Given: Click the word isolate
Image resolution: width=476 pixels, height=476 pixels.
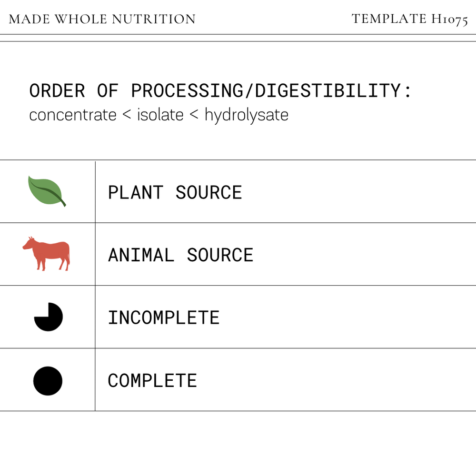Looking at the screenshot, I should coord(160,115).
